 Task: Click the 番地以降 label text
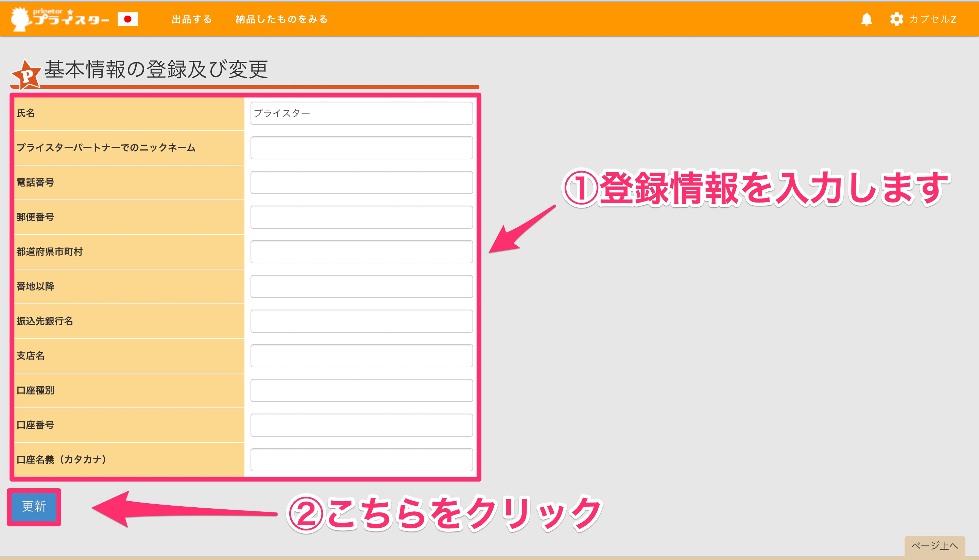point(35,286)
